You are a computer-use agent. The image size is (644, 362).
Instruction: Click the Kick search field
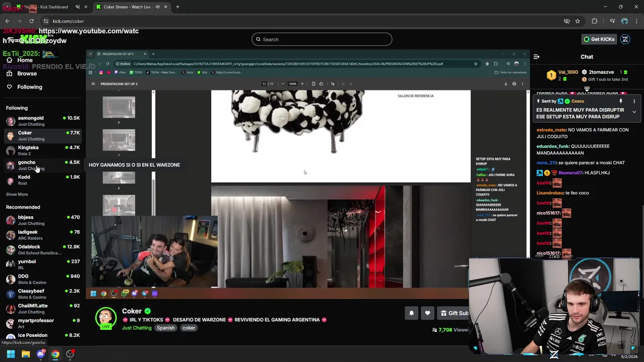pos(322,39)
